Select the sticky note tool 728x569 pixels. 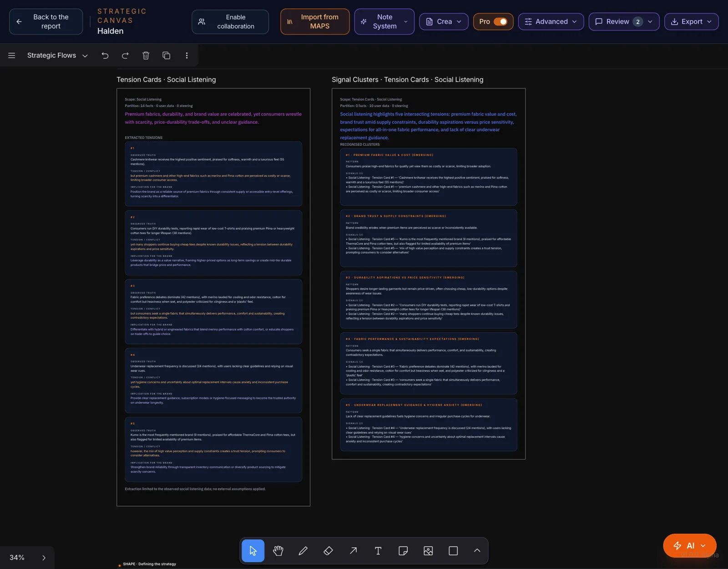tap(403, 551)
